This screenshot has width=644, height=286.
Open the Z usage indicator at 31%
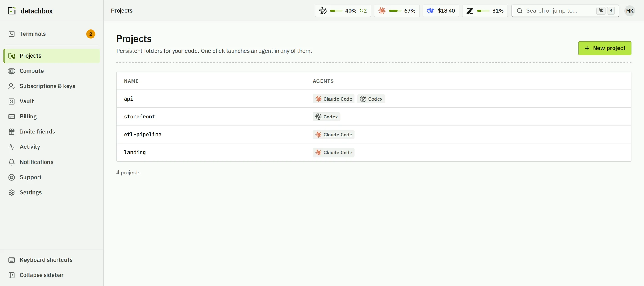tap(485, 11)
